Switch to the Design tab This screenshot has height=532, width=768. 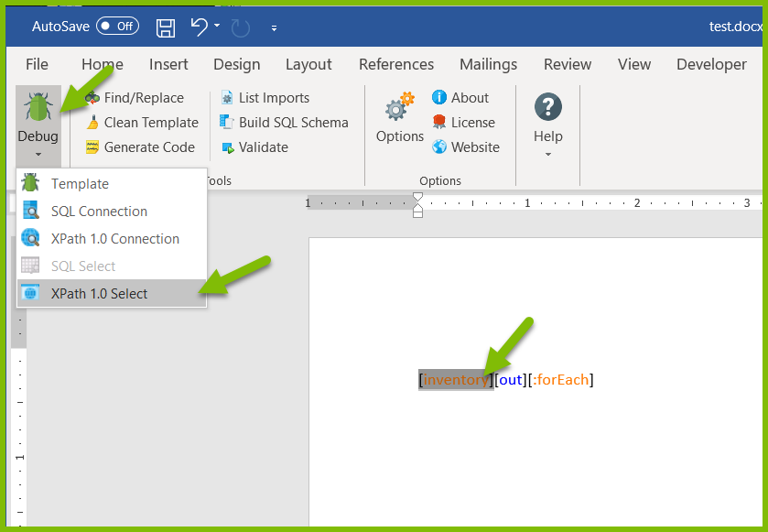tap(236, 64)
